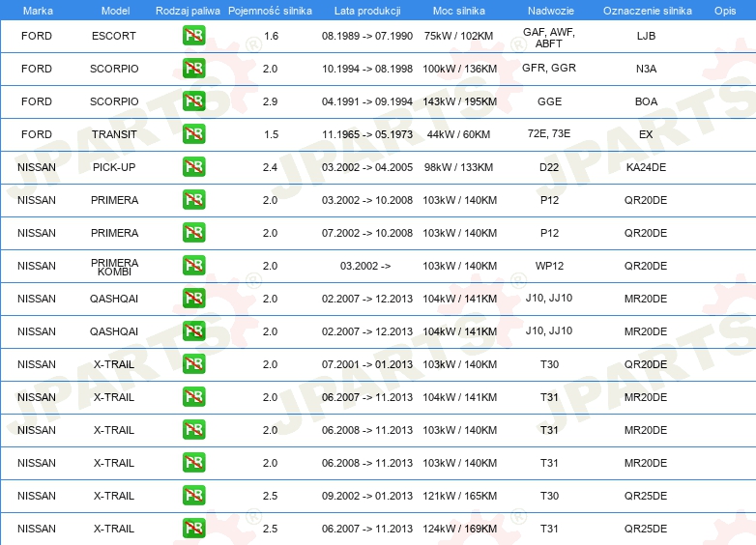Click fuel icon for X-Trail 06.2007 MR20DE row
This screenshot has height=545, width=756.
[193, 396]
